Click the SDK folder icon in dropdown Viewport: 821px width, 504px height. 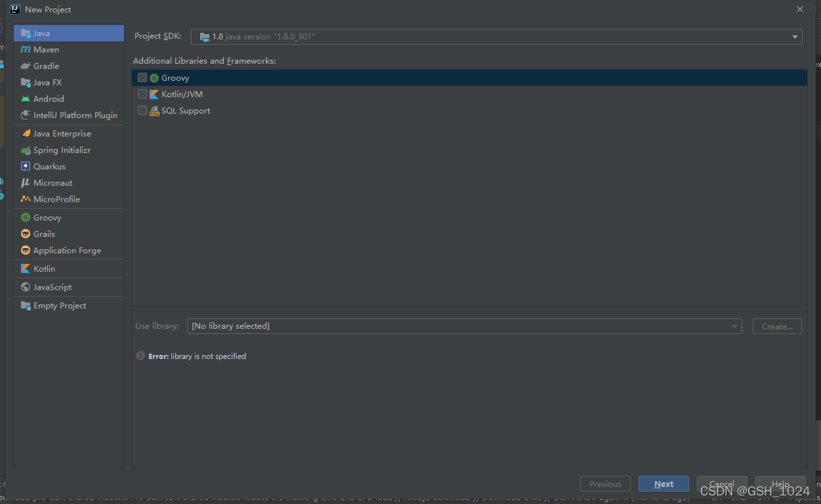(205, 37)
